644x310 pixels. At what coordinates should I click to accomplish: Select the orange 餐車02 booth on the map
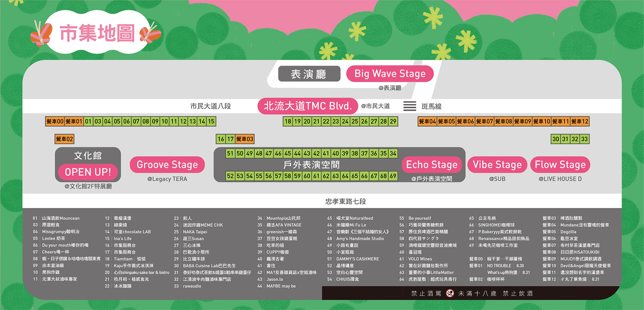(x=64, y=139)
